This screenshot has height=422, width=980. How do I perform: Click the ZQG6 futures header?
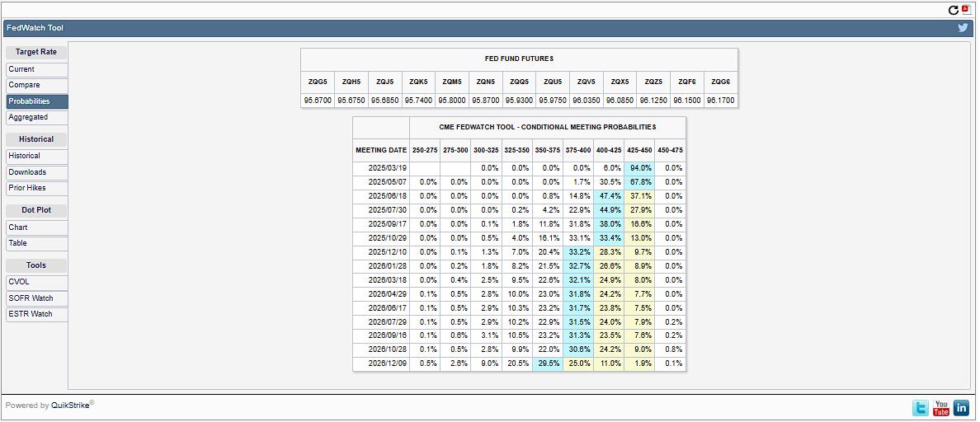coord(721,82)
